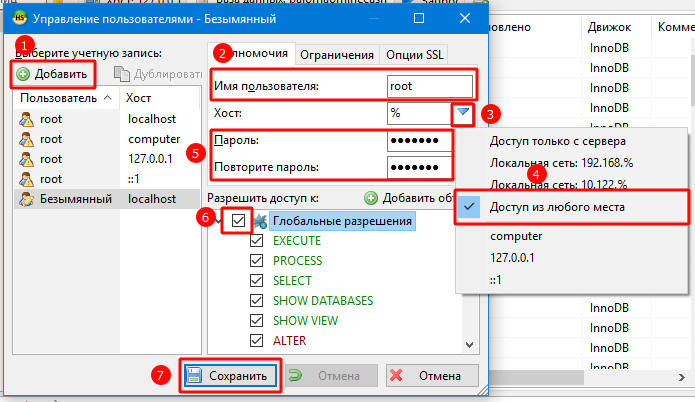Click the privileges list scroll-down arrow
Screen dimensions: 695x402
pos(470,345)
